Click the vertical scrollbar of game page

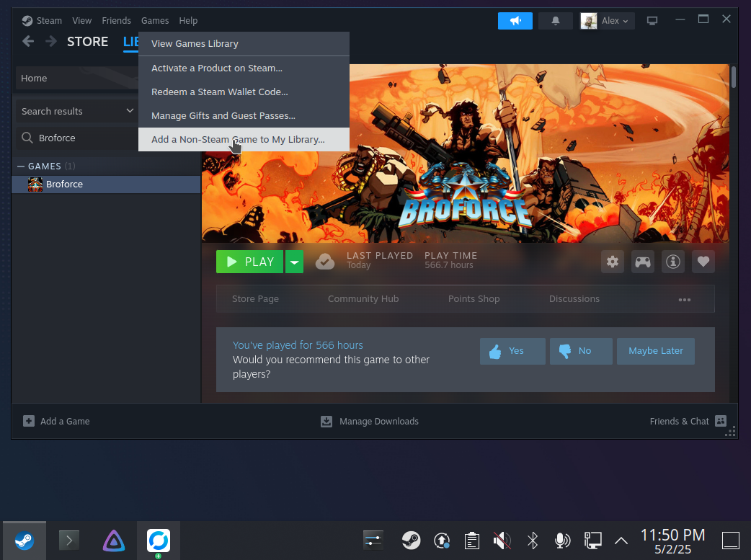click(x=734, y=78)
